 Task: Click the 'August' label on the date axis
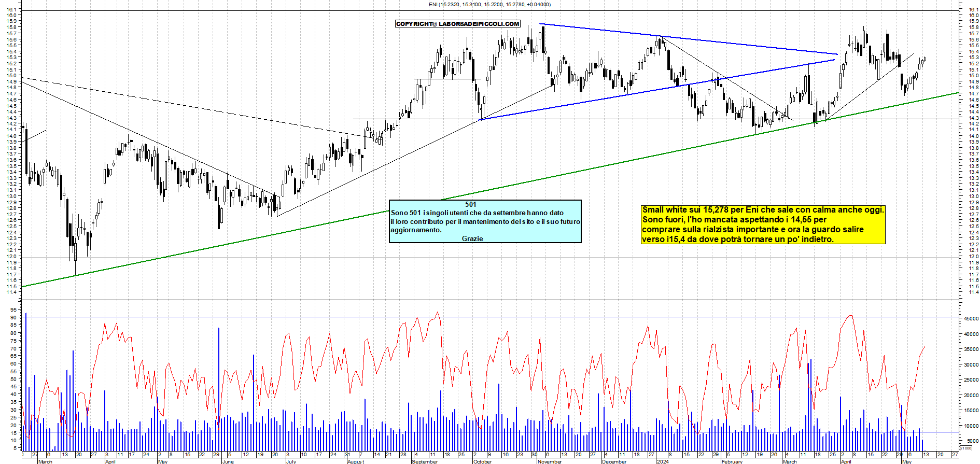[356, 461]
